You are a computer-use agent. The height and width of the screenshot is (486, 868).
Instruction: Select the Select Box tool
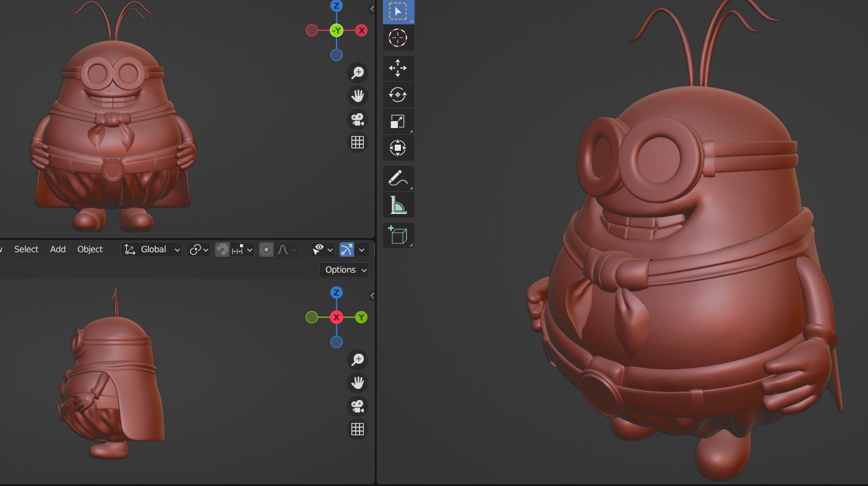pos(398,12)
